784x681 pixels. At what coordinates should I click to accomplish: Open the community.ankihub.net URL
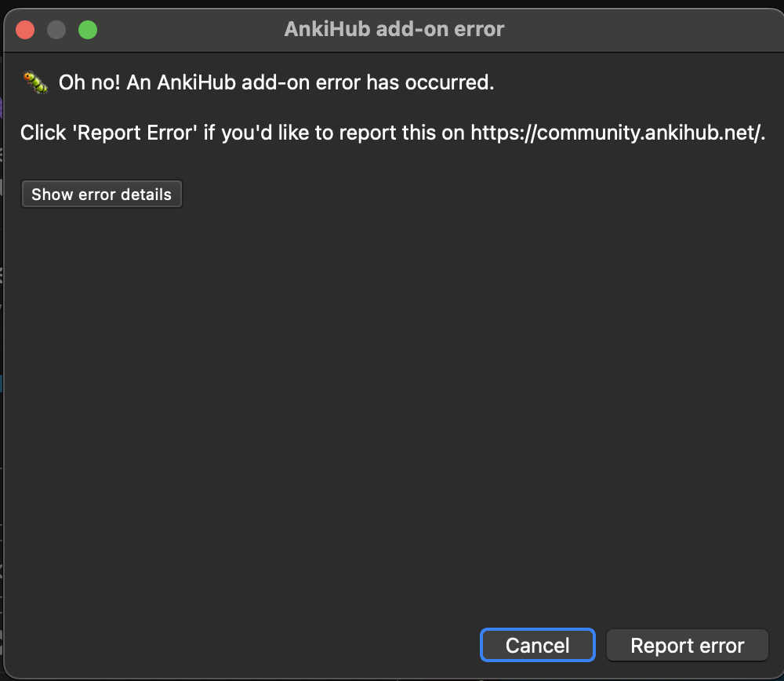pyautogui.click(x=617, y=133)
